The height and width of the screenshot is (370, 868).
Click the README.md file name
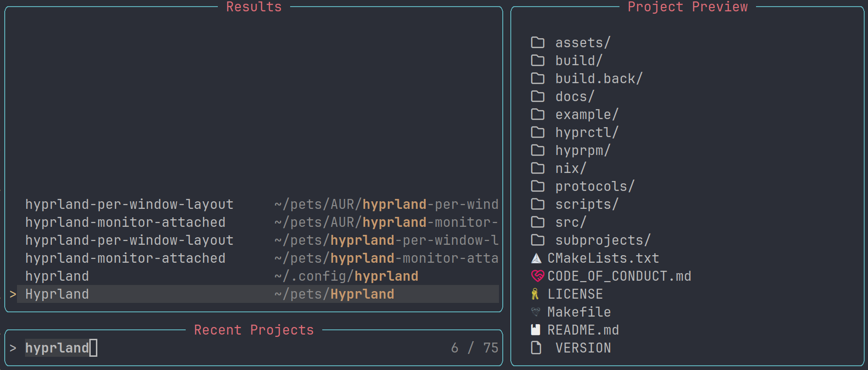pyautogui.click(x=583, y=330)
